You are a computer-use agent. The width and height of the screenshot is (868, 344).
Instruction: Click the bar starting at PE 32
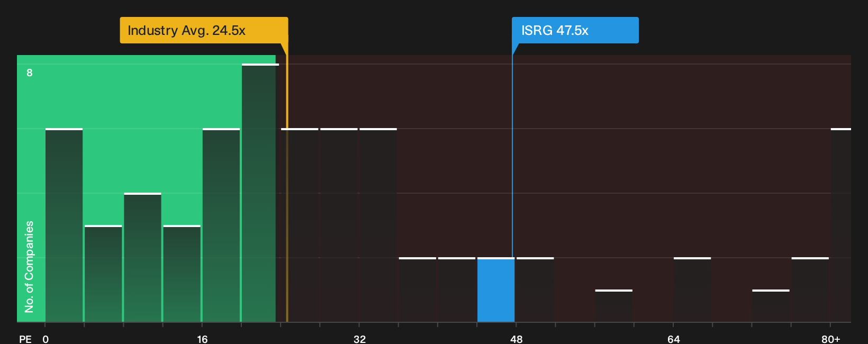point(378,225)
